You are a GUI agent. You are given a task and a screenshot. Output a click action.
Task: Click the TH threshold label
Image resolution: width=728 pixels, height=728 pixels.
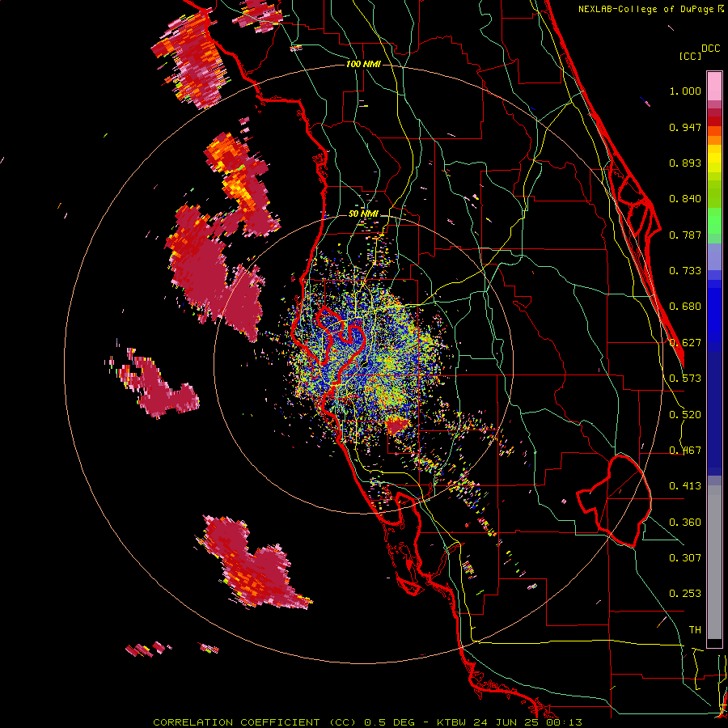(x=695, y=630)
